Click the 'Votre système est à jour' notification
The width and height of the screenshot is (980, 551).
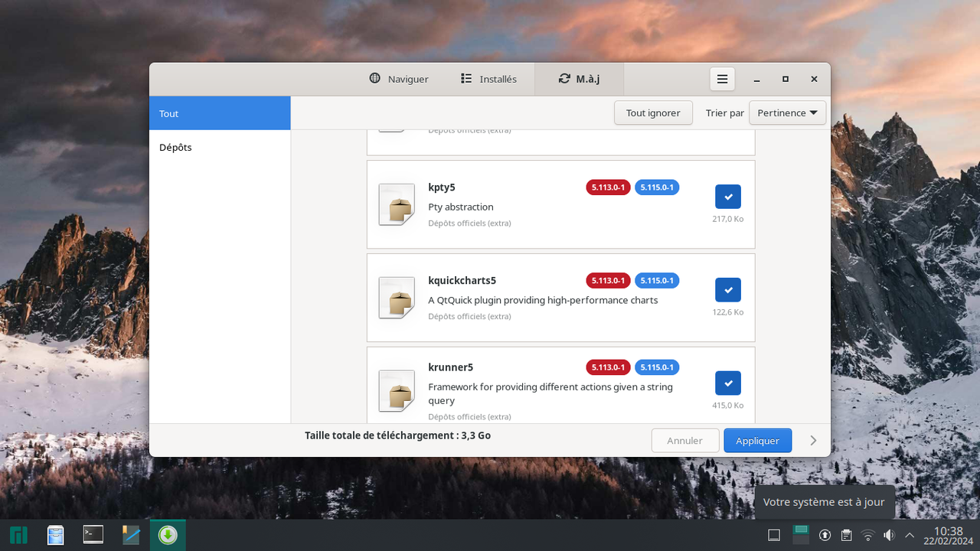(824, 502)
